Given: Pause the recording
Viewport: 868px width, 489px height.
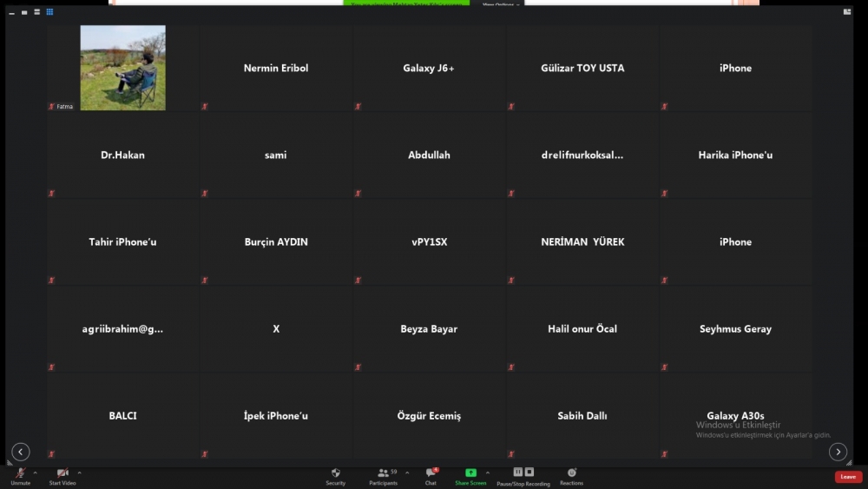Looking at the screenshot, I should click(x=518, y=472).
